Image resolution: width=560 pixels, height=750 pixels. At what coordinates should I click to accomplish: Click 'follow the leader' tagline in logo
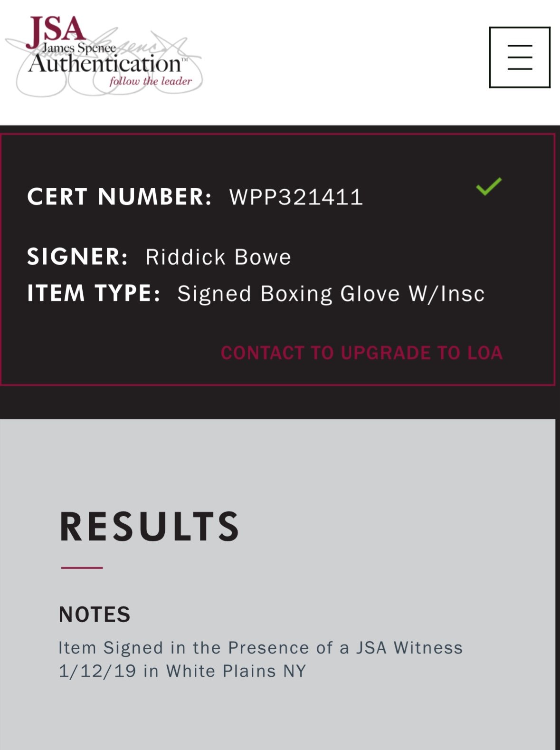(151, 81)
